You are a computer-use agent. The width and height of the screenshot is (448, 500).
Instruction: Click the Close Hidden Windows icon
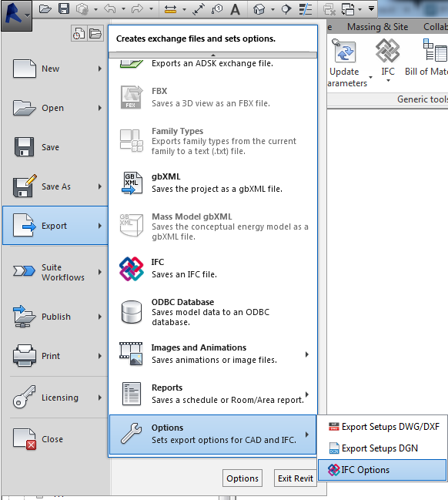click(x=329, y=9)
